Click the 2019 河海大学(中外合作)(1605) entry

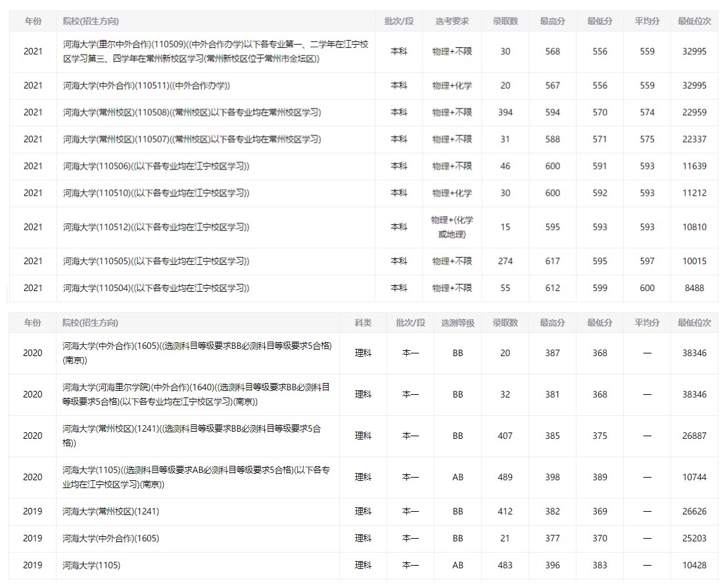[x=110, y=538]
